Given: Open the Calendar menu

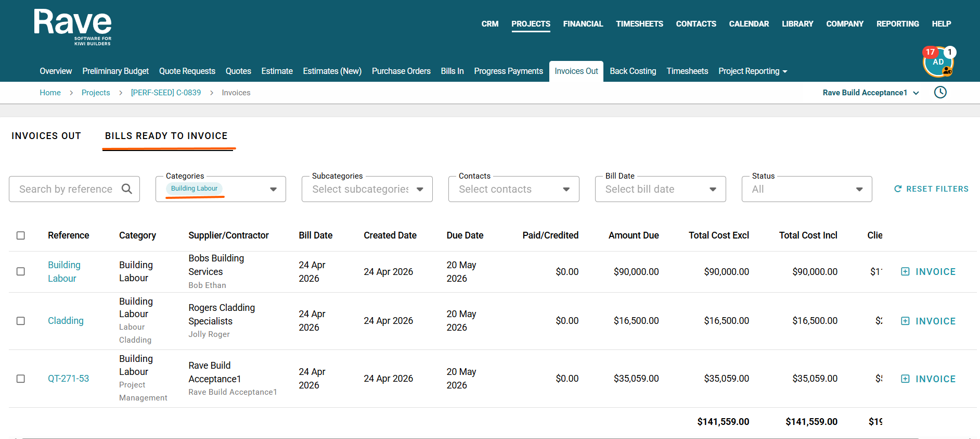Looking at the screenshot, I should tap(749, 24).
